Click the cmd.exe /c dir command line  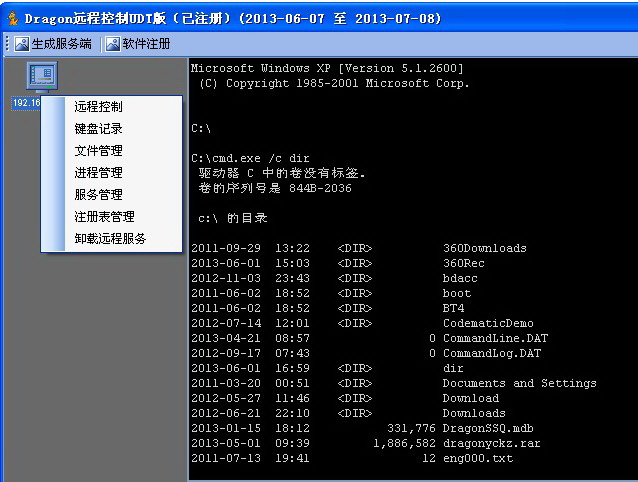250,158
